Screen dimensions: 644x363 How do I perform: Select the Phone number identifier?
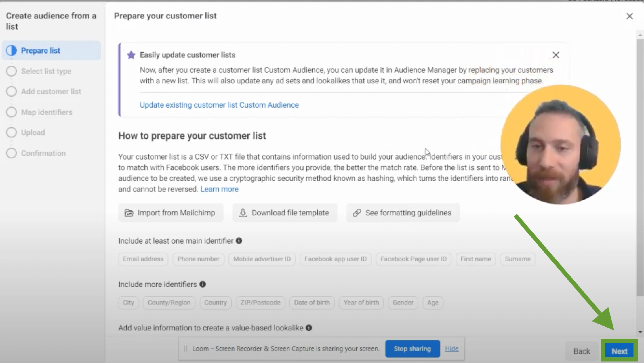[x=198, y=259]
